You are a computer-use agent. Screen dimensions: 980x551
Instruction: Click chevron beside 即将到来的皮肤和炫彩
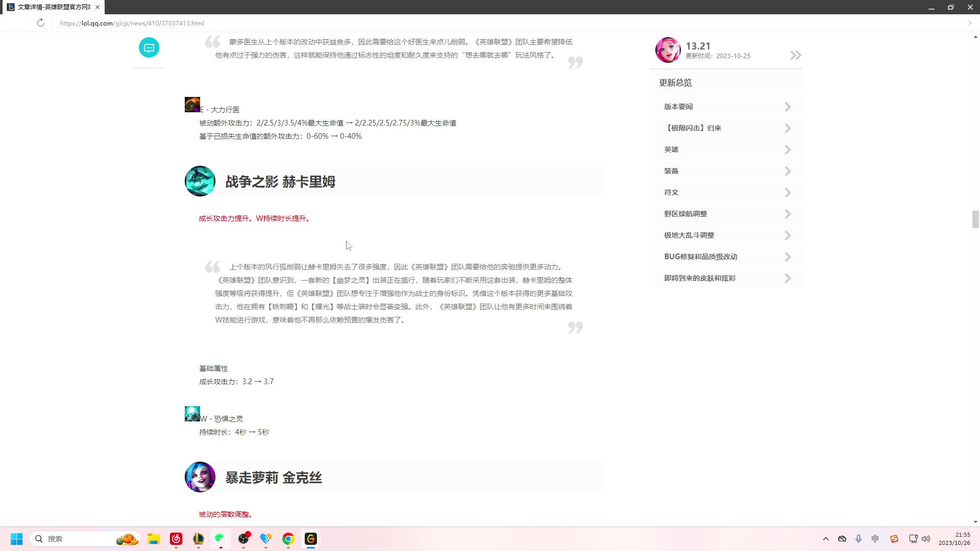(788, 278)
